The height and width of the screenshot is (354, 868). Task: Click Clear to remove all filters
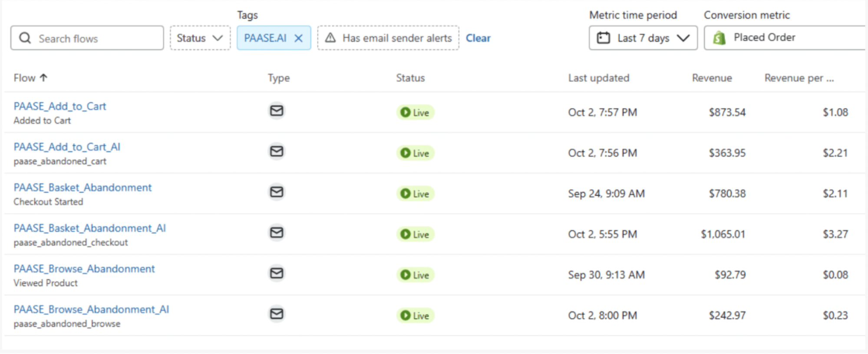[x=478, y=38]
